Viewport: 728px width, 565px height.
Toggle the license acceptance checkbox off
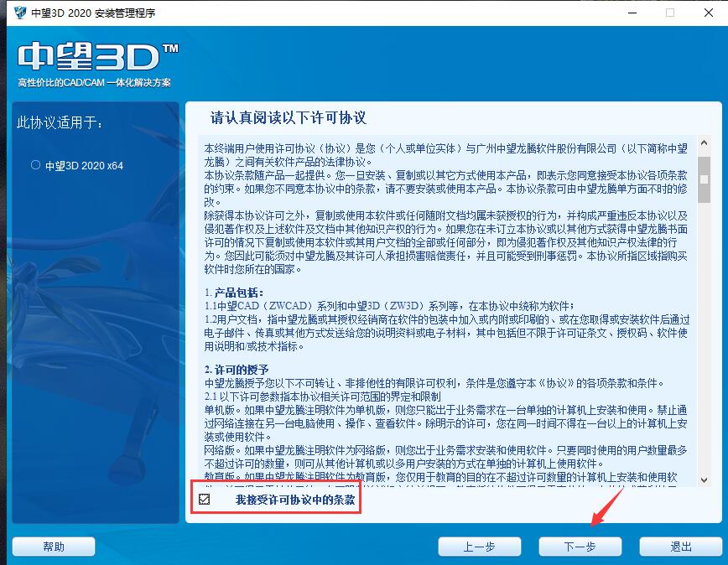click(204, 499)
